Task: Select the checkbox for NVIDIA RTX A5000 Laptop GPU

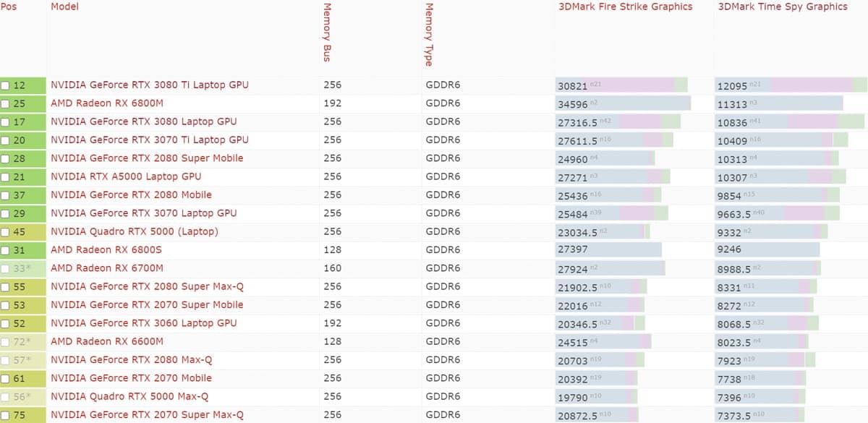Action: pyautogui.click(x=7, y=177)
